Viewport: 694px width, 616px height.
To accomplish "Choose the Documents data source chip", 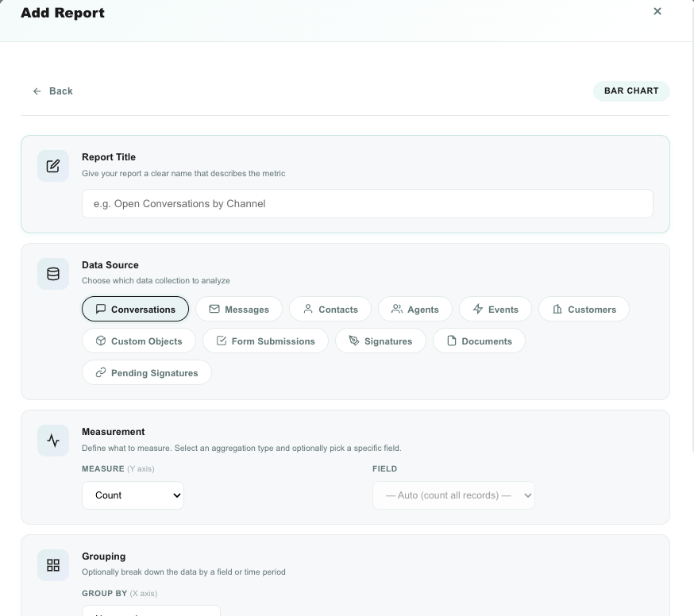I will click(479, 341).
